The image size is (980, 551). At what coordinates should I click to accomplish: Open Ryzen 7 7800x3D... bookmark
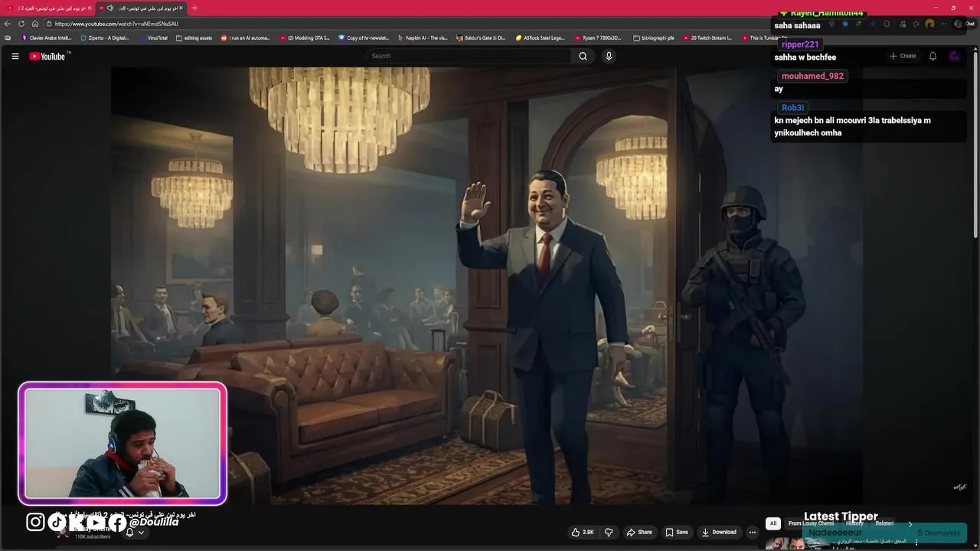pos(599,37)
